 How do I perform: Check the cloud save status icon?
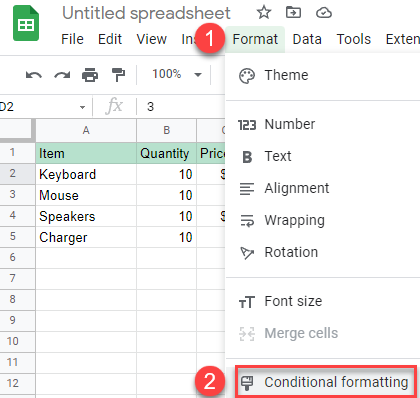click(324, 13)
